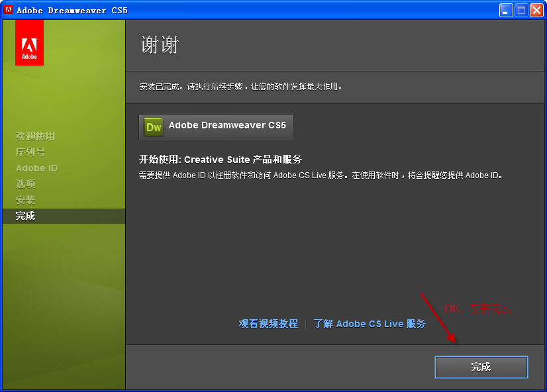The height and width of the screenshot is (392, 547).
Task: Select 选项 step in sidebar
Action: (25, 184)
